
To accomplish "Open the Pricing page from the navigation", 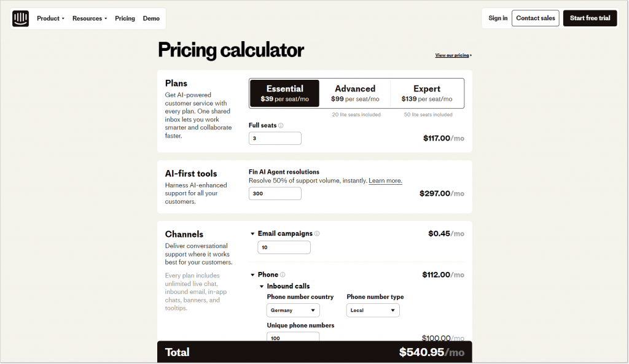I will tap(125, 18).
